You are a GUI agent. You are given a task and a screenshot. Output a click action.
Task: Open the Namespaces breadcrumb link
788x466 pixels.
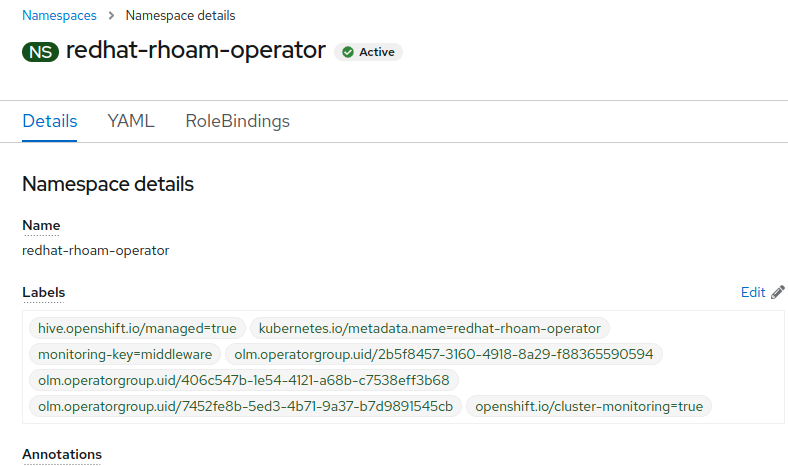(59, 16)
